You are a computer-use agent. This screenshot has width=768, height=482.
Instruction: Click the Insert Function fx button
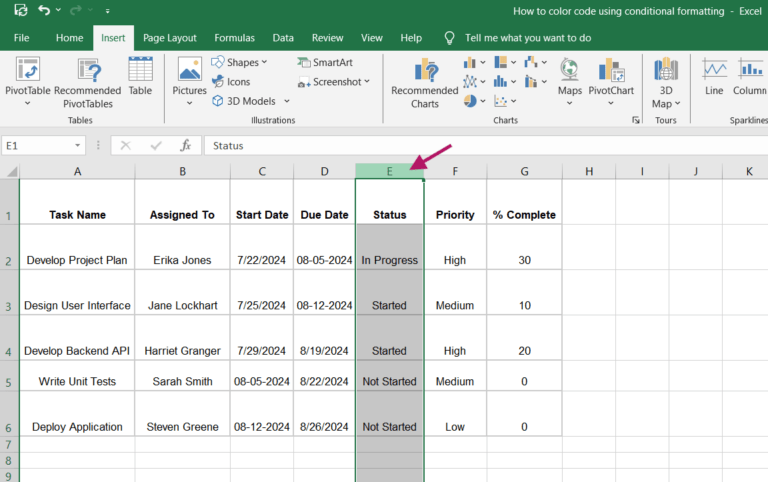(x=184, y=145)
